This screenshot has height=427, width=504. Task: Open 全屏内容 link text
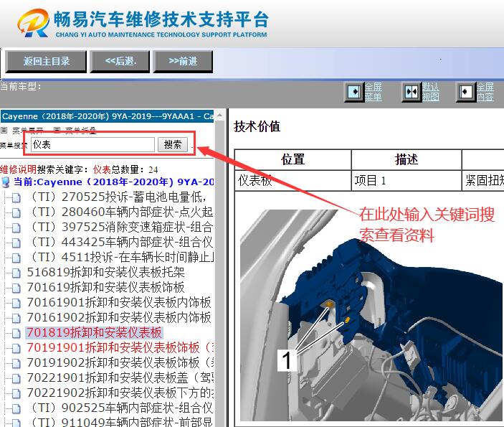pos(485,92)
